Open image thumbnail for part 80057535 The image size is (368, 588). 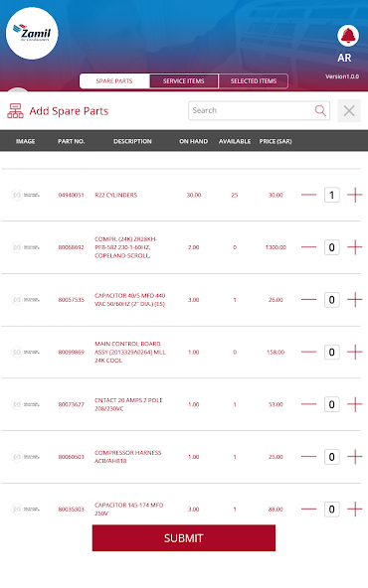pyautogui.click(x=25, y=300)
